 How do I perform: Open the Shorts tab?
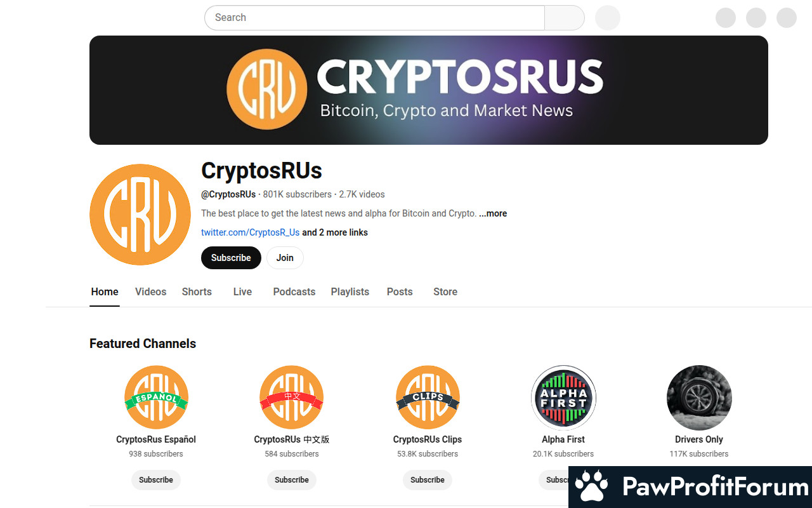pyautogui.click(x=197, y=291)
